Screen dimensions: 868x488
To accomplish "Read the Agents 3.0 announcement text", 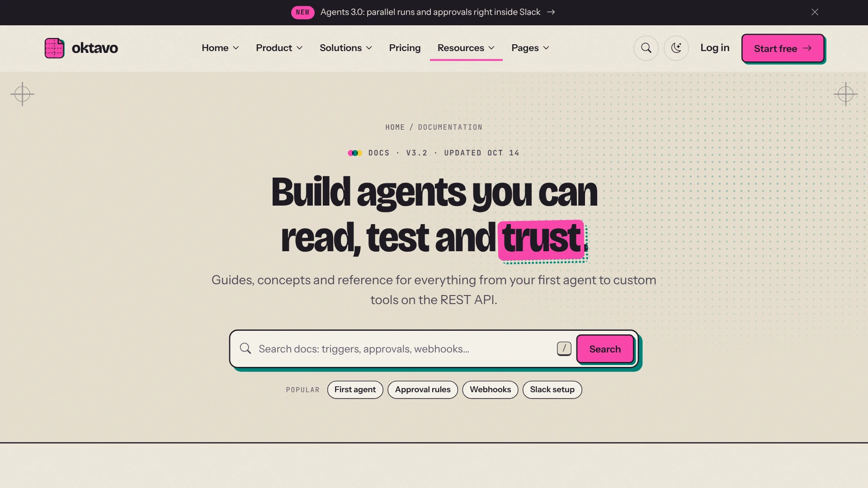I will click(x=430, y=12).
